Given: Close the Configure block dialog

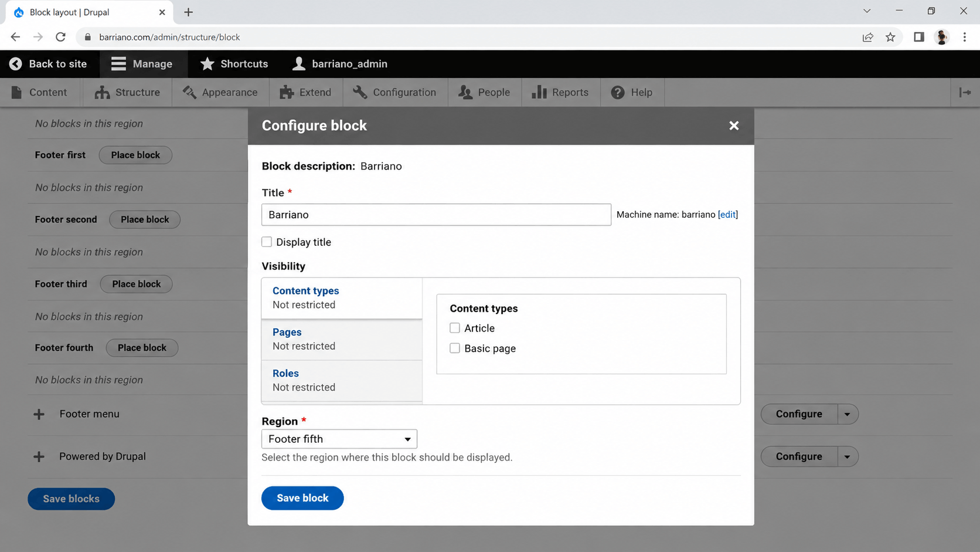Looking at the screenshot, I should (734, 126).
